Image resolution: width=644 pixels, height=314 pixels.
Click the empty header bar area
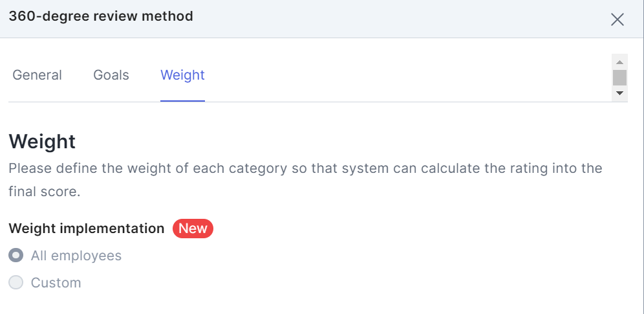coord(388,19)
